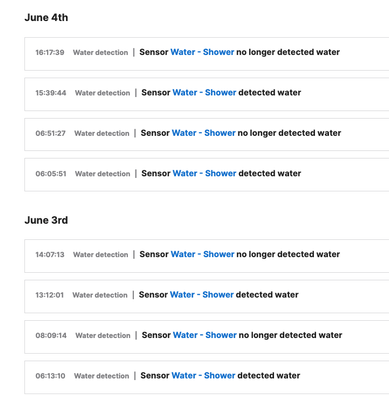Image resolution: width=389 pixels, height=400 pixels.
Task: Click the June 3rd date heading
Action: tap(46, 220)
